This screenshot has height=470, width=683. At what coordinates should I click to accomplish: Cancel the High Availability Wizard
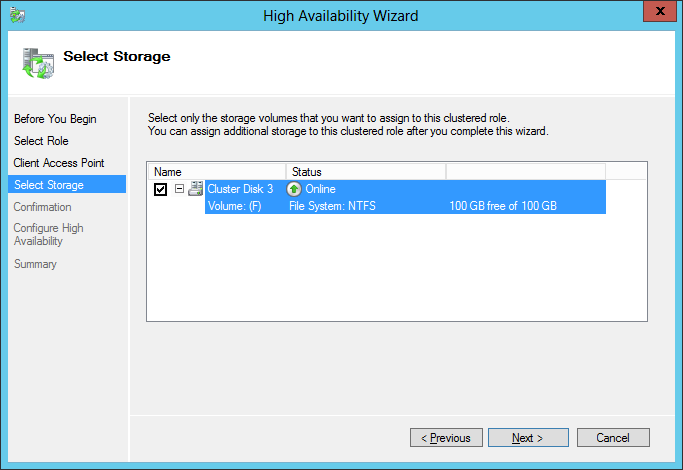tap(612, 438)
